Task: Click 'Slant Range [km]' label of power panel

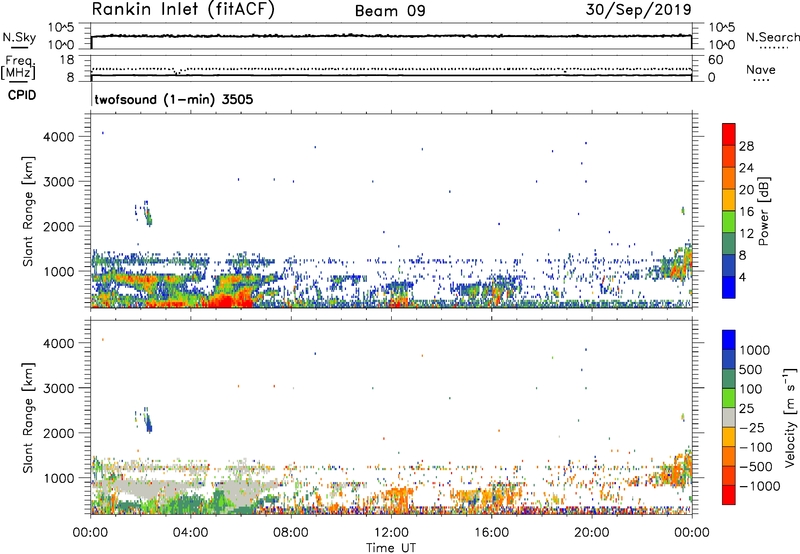Action: [28, 211]
